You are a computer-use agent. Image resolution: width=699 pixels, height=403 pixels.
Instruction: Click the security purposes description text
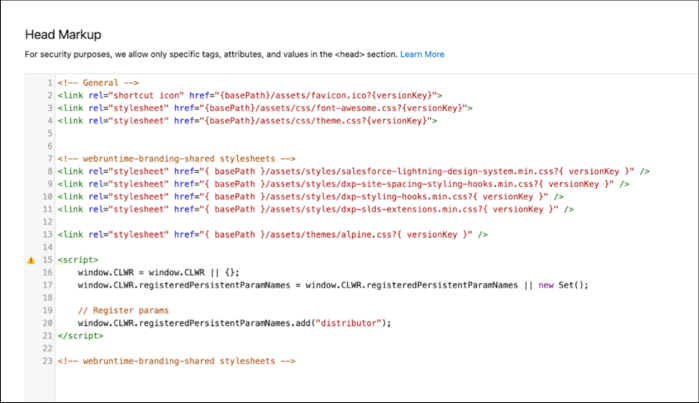[x=211, y=54]
